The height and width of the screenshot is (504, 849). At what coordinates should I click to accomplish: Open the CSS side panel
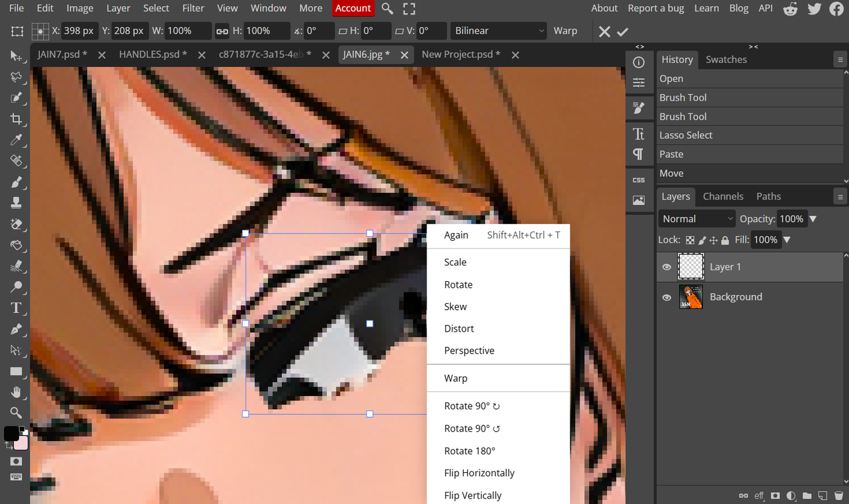639,180
